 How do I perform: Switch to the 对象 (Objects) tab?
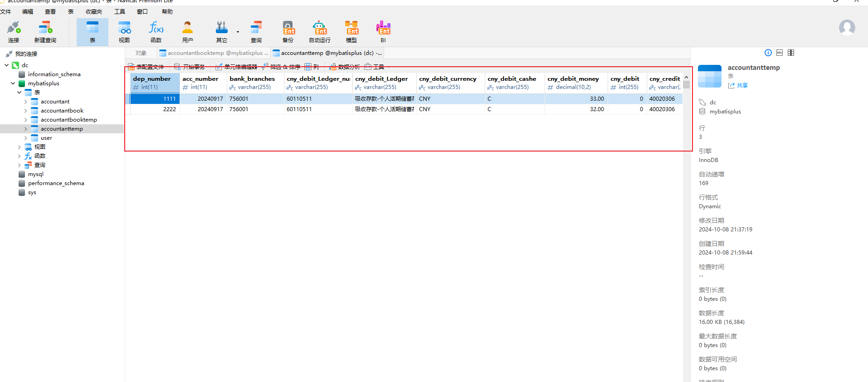point(141,53)
